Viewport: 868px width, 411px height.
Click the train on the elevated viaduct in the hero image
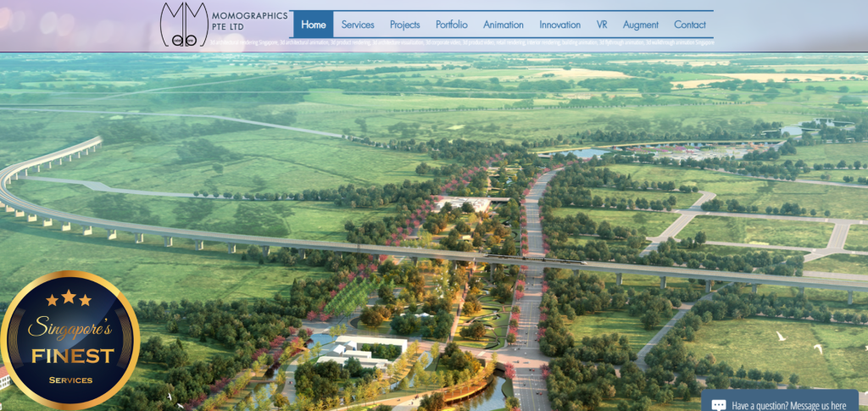[x=509, y=254]
